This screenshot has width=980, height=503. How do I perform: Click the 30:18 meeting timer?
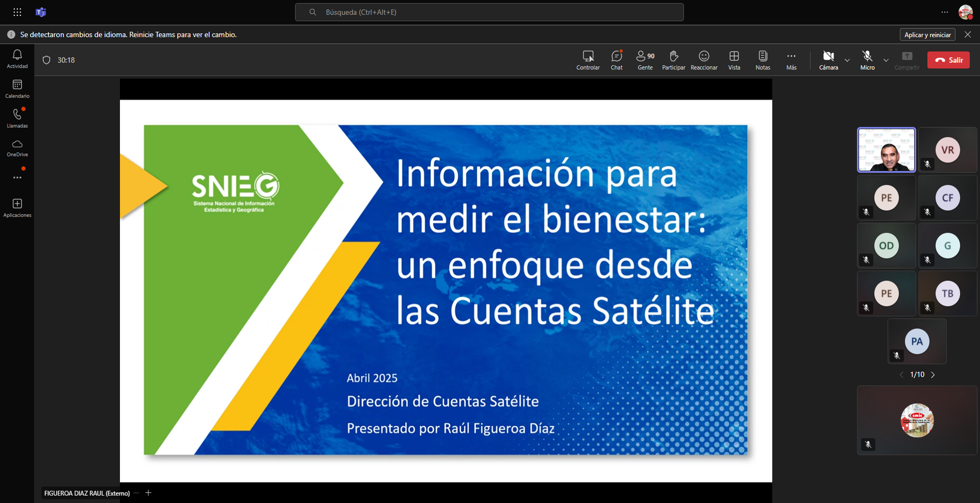point(66,60)
